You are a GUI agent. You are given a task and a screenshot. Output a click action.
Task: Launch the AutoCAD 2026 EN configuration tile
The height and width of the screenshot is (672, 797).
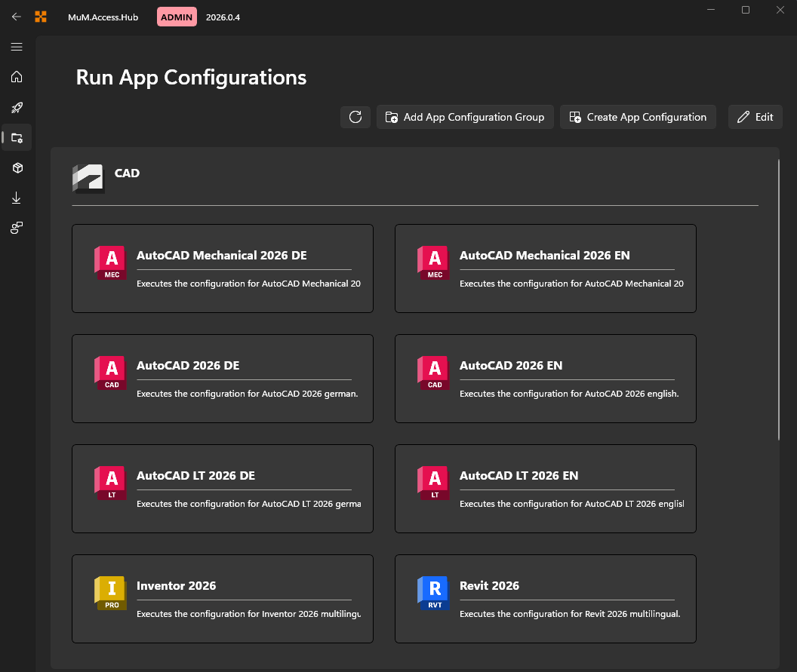point(545,379)
